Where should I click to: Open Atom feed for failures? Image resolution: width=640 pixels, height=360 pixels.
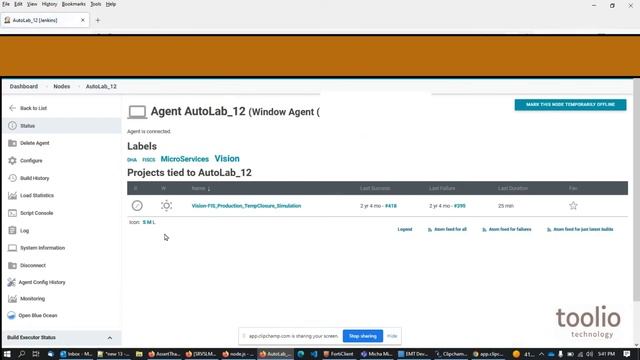(507, 229)
